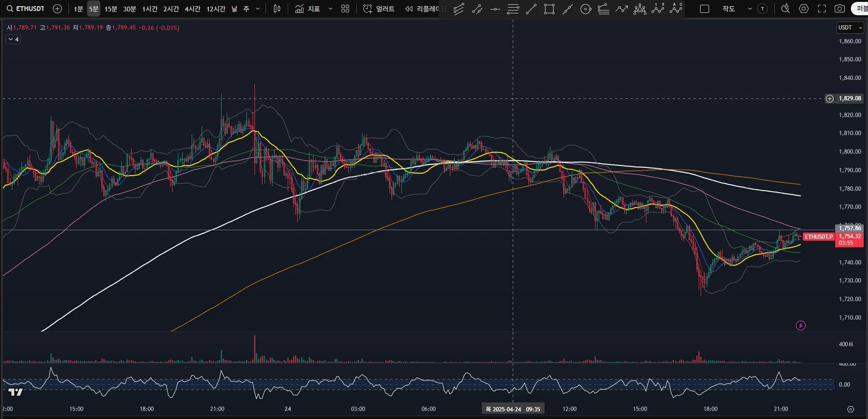Select the horizontal line drawing tool
Viewport: 868px width, 419px height.
tap(495, 9)
